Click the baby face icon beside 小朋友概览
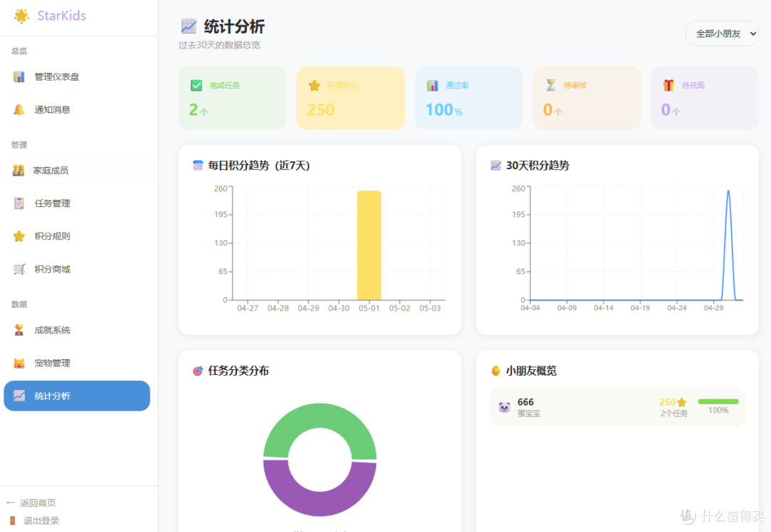This screenshot has height=532, width=771. pos(495,371)
